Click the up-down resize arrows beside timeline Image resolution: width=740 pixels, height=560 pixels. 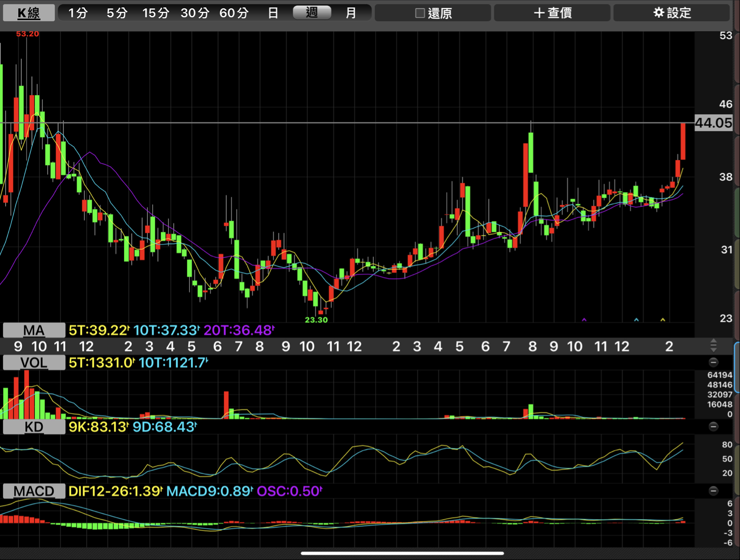713,346
